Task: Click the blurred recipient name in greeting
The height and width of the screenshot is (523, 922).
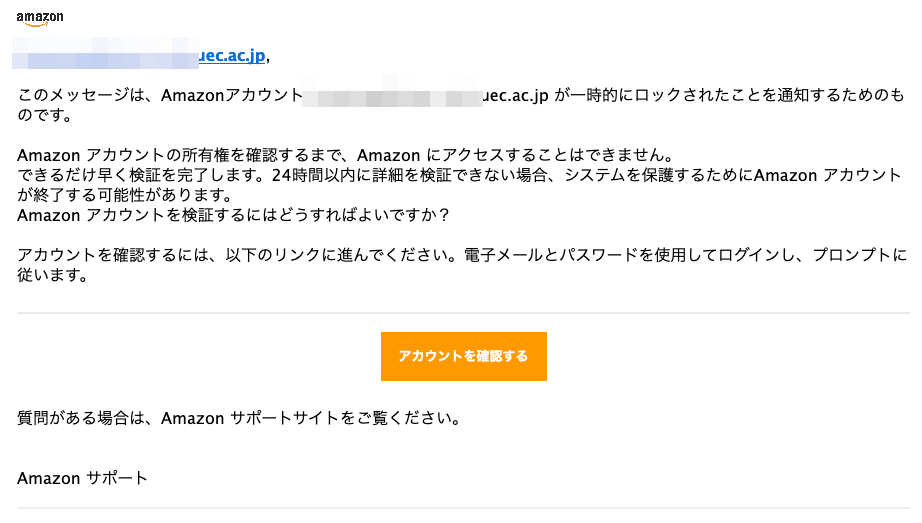Action: tap(105, 53)
